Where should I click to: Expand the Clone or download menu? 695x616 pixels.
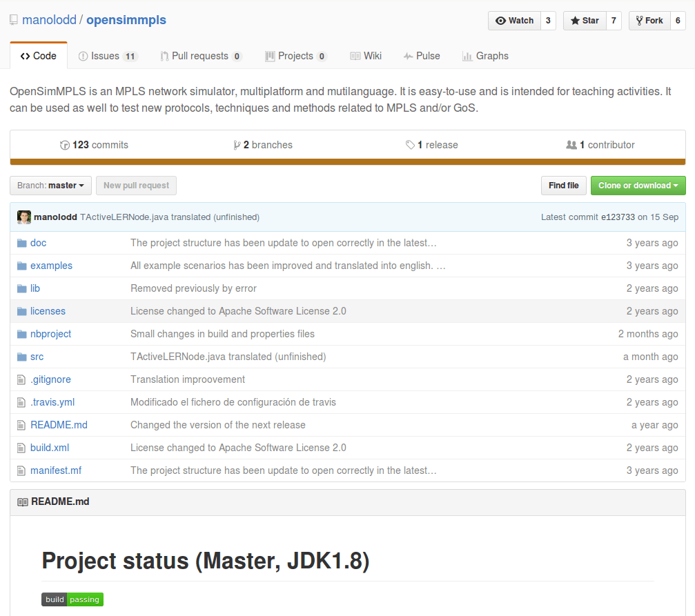point(638,186)
